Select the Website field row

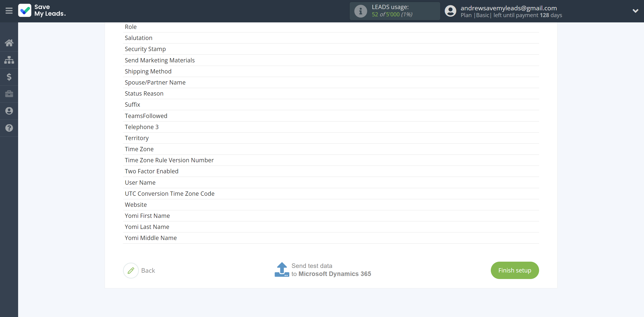331,205
